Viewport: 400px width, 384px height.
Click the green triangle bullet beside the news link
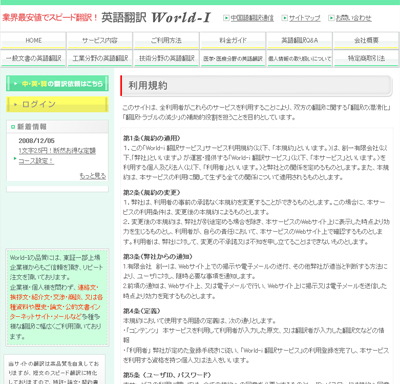coord(15,158)
